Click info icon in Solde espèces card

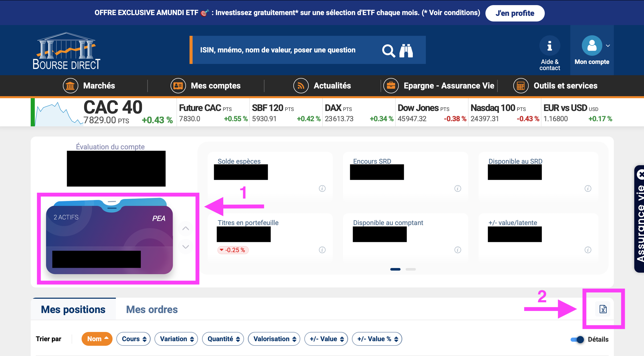point(322,188)
